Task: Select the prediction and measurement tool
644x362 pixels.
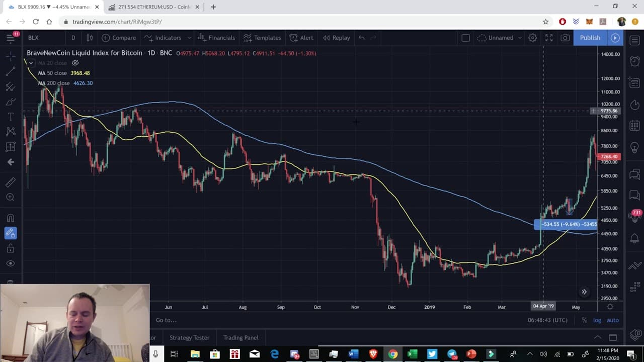Action: pyautogui.click(x=10, y=147)
